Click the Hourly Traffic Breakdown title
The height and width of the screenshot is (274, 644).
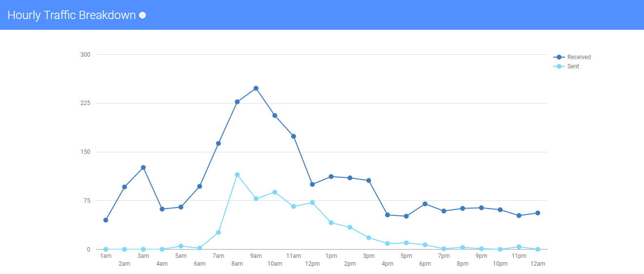pos(72,15)
